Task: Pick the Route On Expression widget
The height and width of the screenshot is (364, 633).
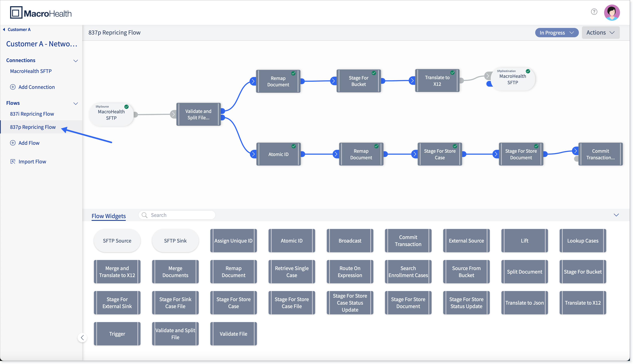Action: tap(350, 271)
